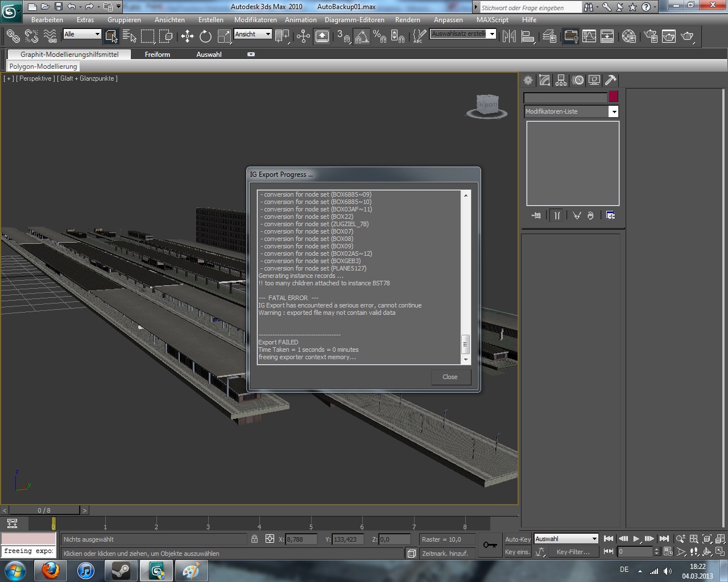Toggle the Auto-Key animation mode
This screenshot has height=582, width=728.
518,539
